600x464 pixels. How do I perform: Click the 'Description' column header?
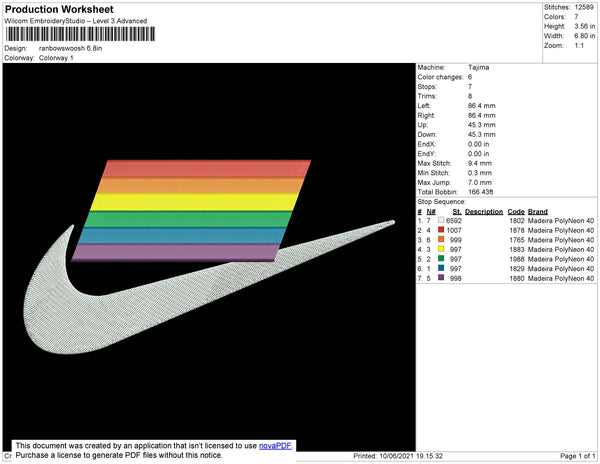point(484,212)
